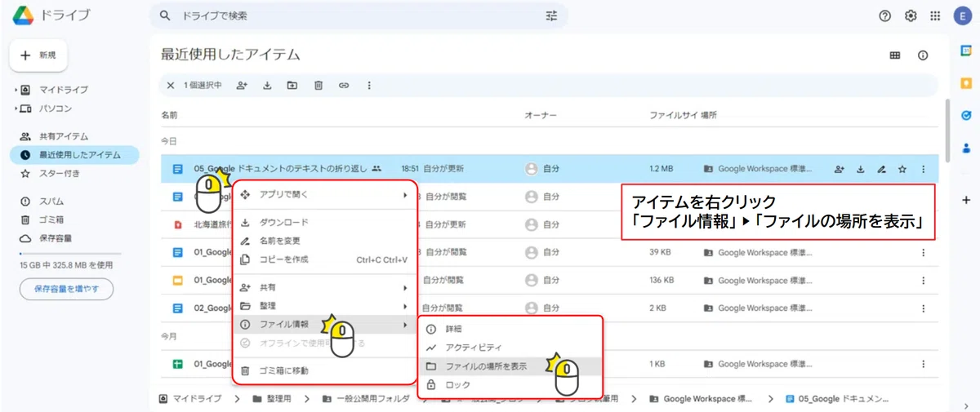
Task: Click the toolbar share person-plus icon
Action: click(x=242, y=85)
